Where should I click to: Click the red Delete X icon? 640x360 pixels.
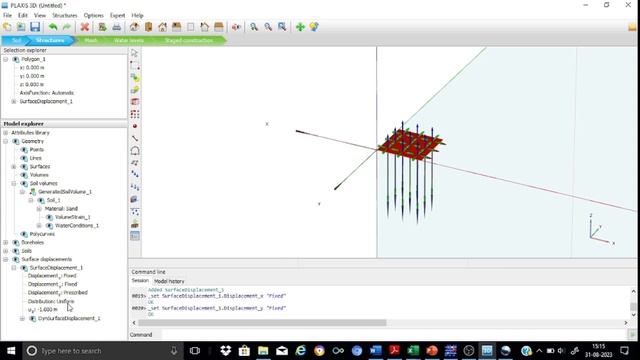click(x=84, y=27)
